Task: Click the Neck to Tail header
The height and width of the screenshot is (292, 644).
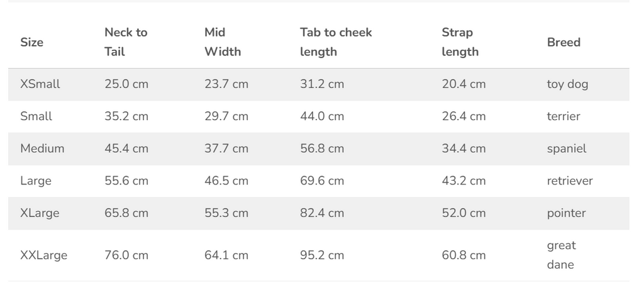Action: 126,42
